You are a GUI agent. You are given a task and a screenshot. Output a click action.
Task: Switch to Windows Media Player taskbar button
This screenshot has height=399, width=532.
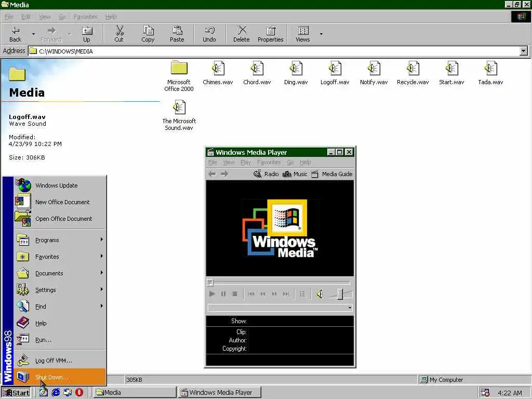point(220,393)
